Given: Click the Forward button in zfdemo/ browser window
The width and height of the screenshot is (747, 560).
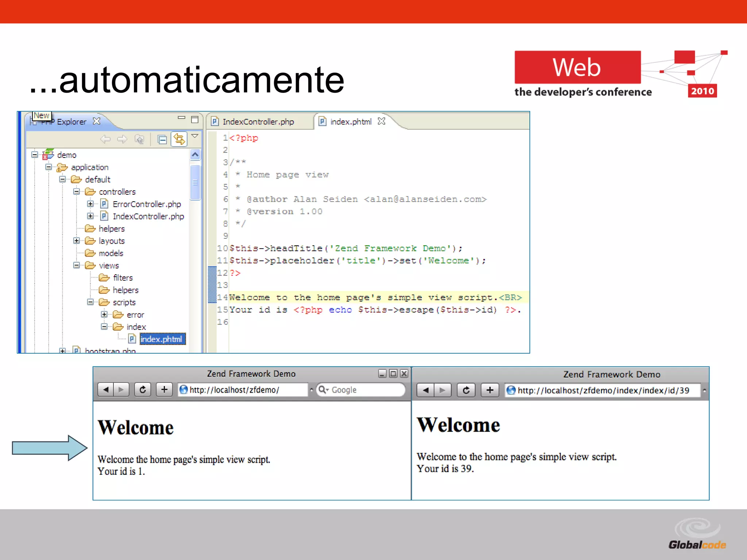Looking at the screenshot, I should [121, 390].
